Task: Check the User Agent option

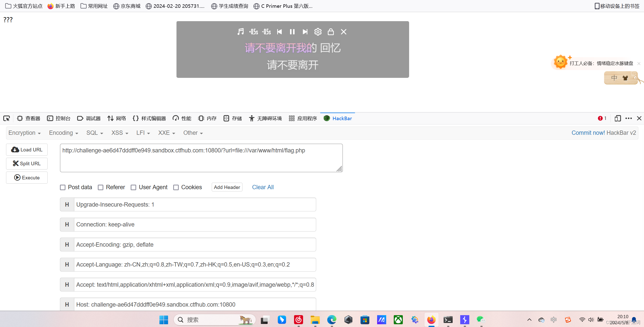Action: pos(133,187)
